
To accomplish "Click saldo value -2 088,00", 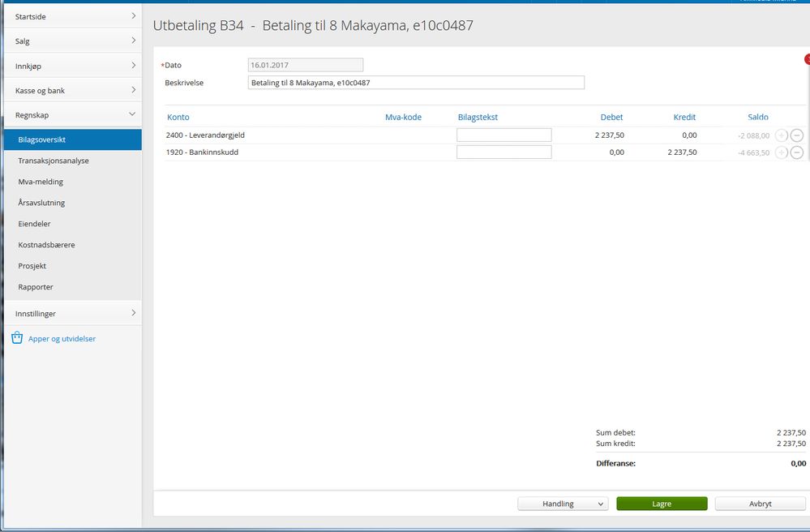I will pos(754,136).
